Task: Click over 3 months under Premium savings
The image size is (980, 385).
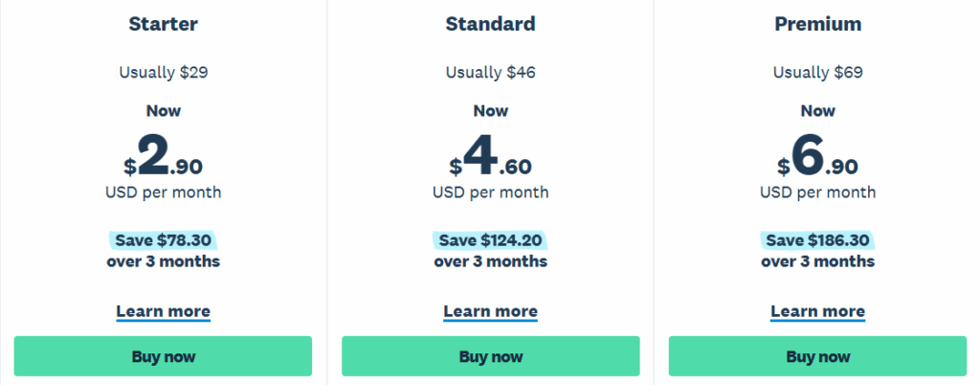Action: point(818,261)
